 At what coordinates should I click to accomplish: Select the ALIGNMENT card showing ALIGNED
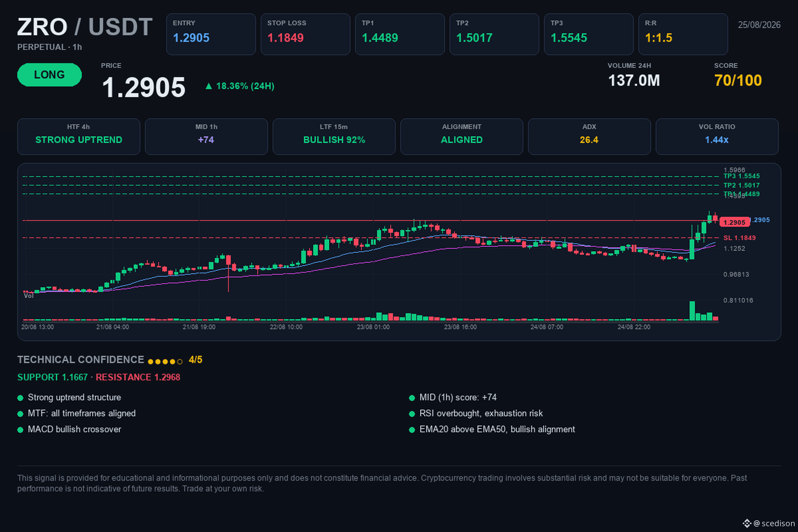point(462,136)
